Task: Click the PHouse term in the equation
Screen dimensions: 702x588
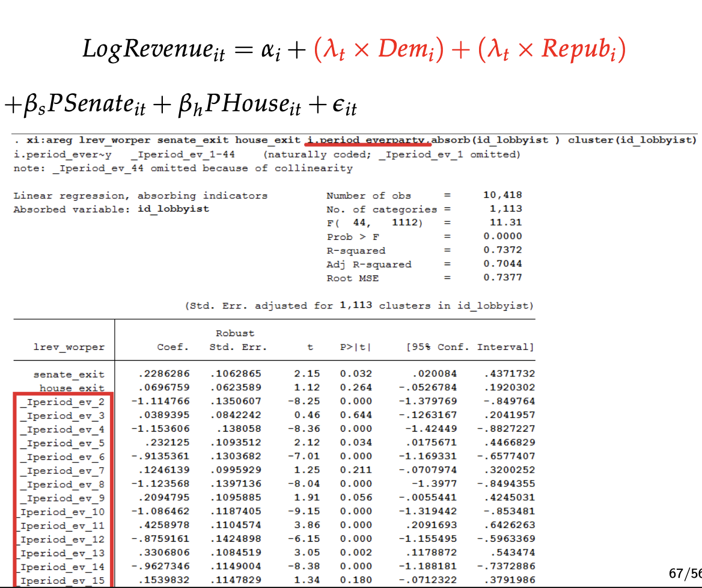Action: 254,106
